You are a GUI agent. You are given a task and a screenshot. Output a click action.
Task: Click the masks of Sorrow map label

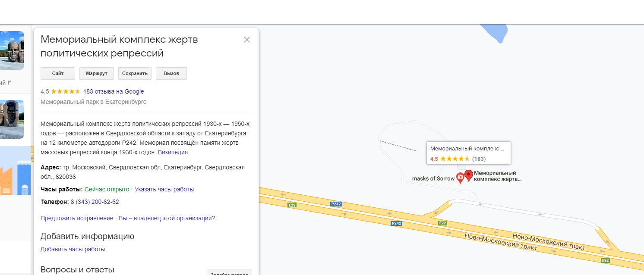tap(433, 178)
